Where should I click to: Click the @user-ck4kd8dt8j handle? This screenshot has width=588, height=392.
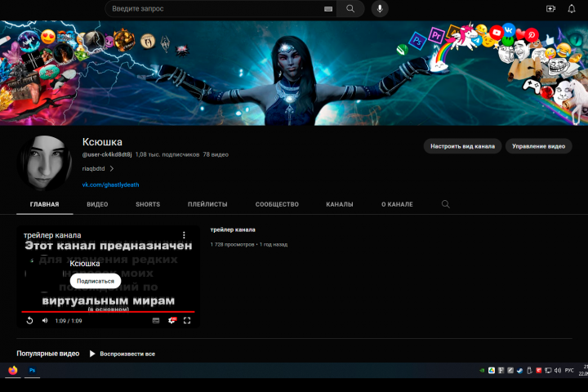(x=107, y=154)
